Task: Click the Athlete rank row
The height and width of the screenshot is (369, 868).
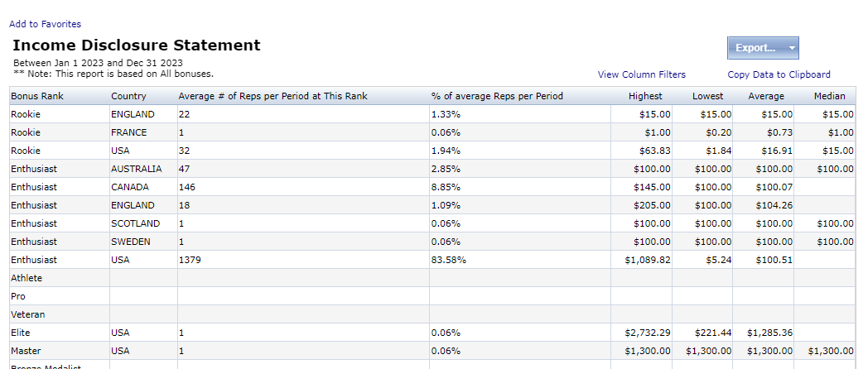Action: (x=27, y=278)
